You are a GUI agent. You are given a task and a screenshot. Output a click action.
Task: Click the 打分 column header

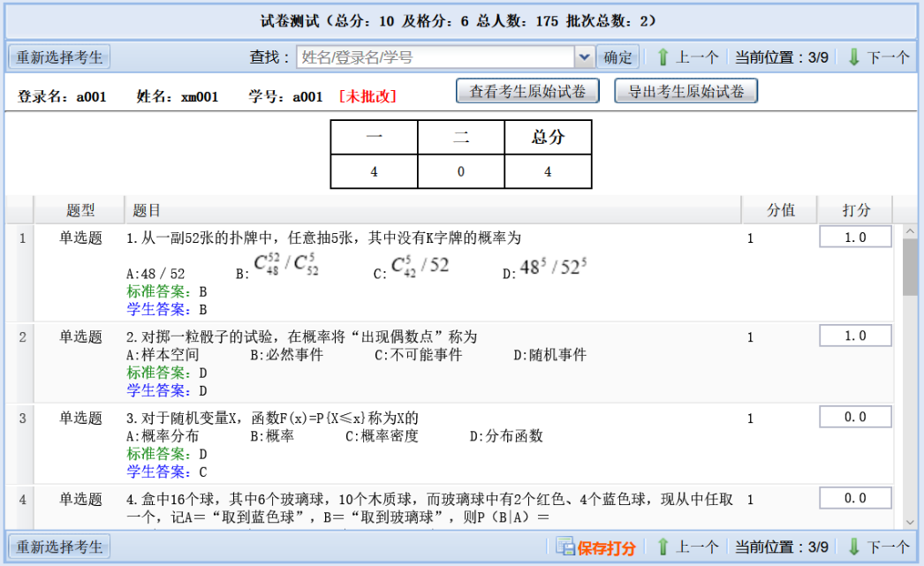point(855,210)
